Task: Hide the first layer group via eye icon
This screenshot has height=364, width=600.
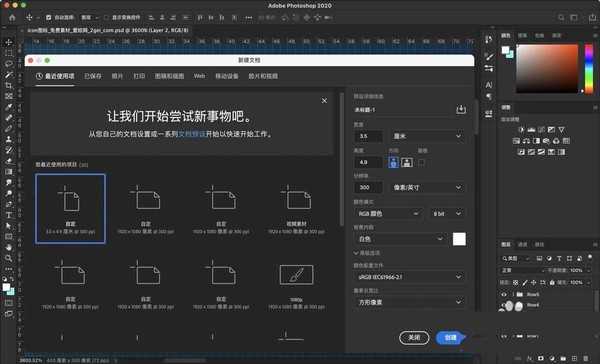Action: click(504, 294)
